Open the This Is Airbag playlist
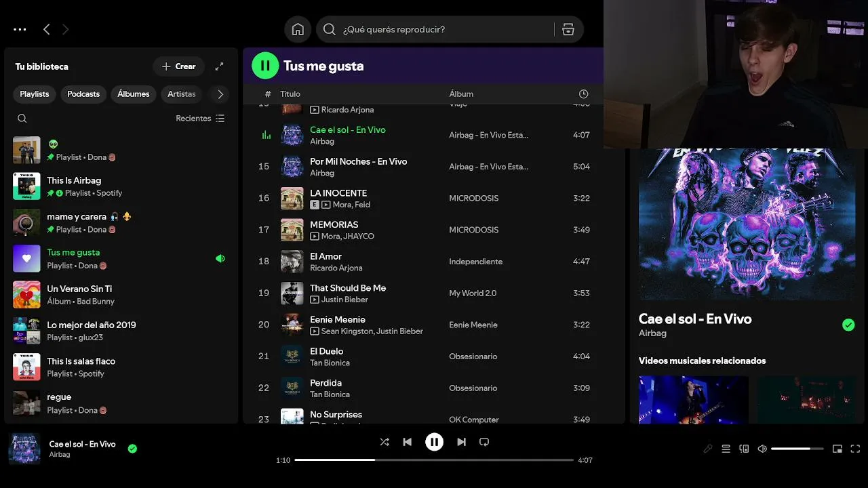Viewport: 868px width, 488px height. tap(122, 186)
